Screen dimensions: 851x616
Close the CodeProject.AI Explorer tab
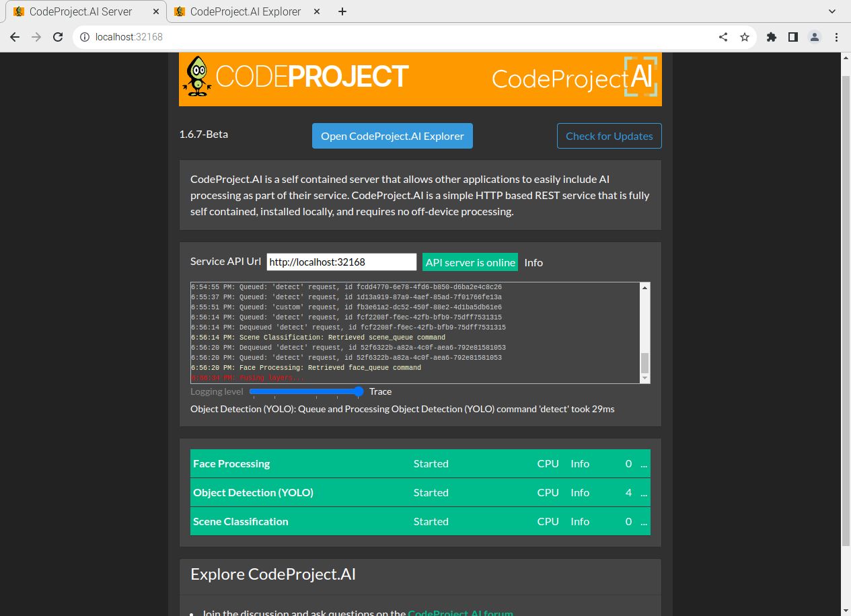[x=318, y=11]
